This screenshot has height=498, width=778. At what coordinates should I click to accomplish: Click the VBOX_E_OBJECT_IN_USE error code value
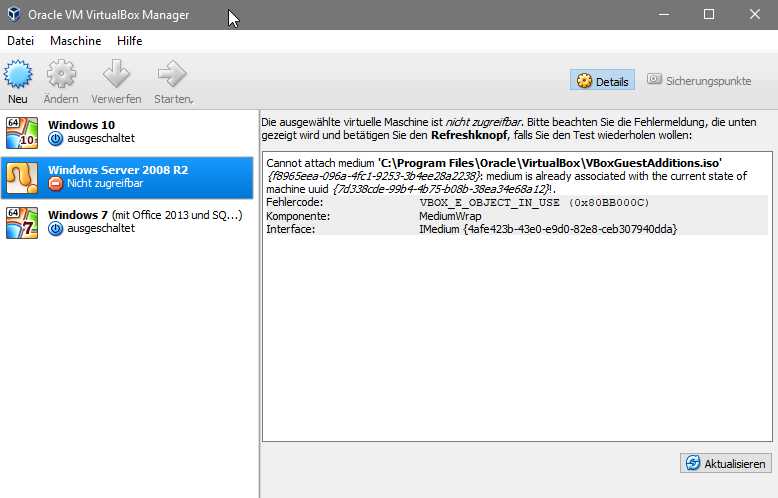click(534, 202)
